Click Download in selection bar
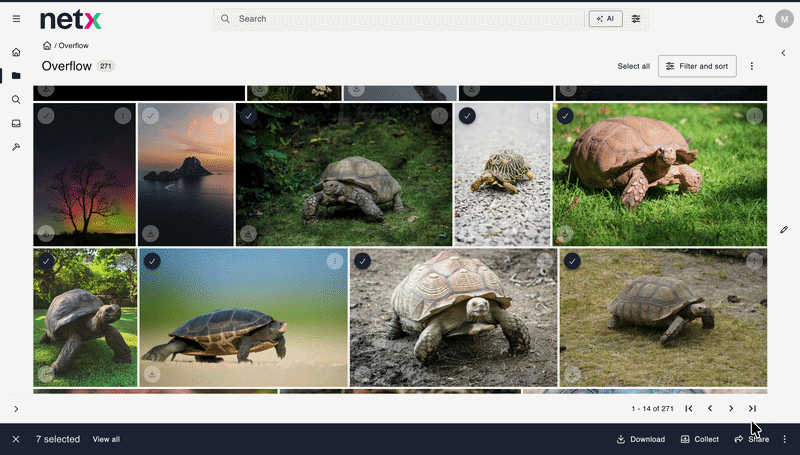 (x=641, y=439)
